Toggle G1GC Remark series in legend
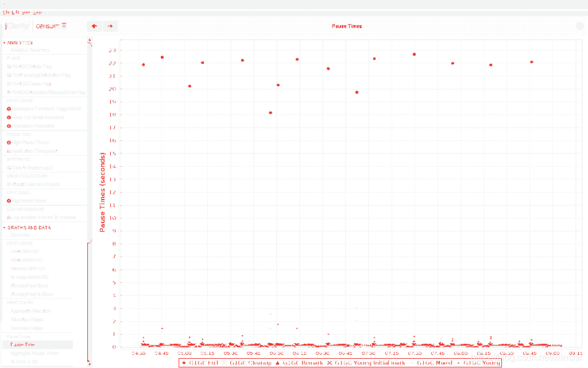 [x=299, y=363]
